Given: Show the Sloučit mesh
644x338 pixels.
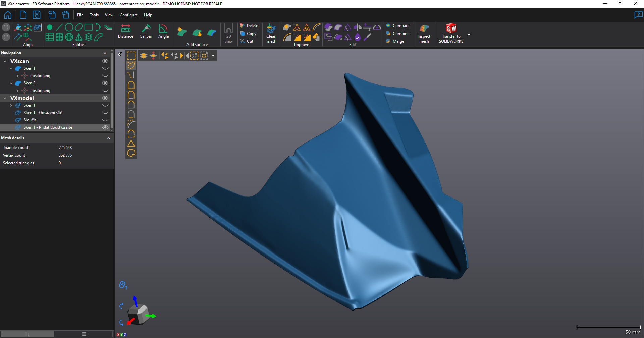Looking at the screenshot, I should pyautogui.click(x=105, y=120).
